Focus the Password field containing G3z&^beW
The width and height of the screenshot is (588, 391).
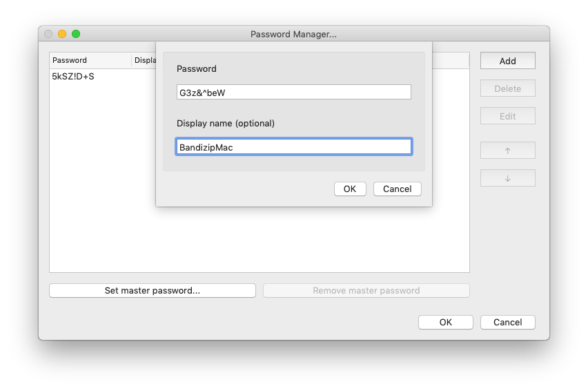point(293,92)
